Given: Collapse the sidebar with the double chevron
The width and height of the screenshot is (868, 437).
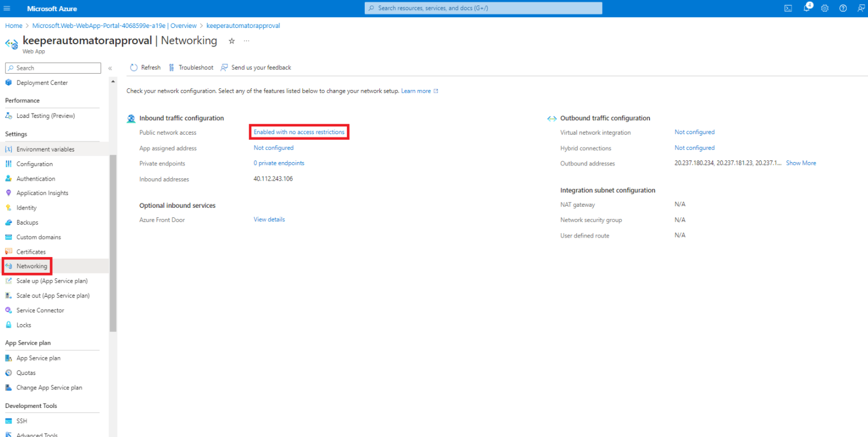Looking at the screenshot, I should (110, 68).
